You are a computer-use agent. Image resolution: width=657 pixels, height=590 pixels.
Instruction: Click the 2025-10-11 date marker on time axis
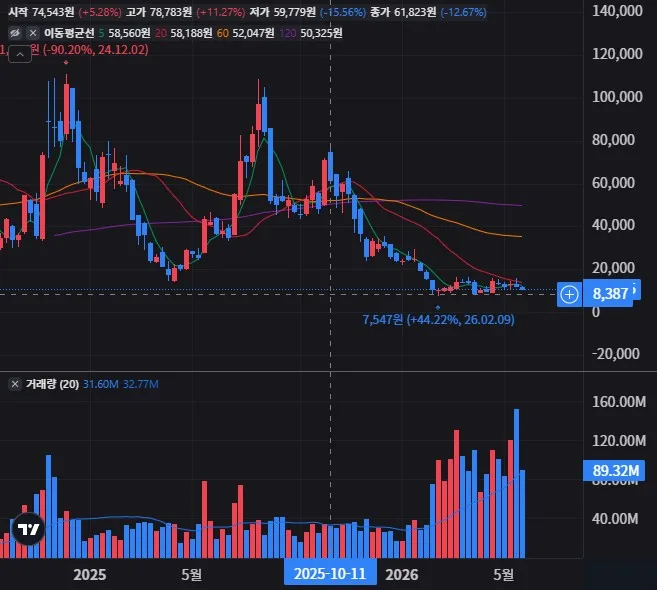(x=330, y=574)
